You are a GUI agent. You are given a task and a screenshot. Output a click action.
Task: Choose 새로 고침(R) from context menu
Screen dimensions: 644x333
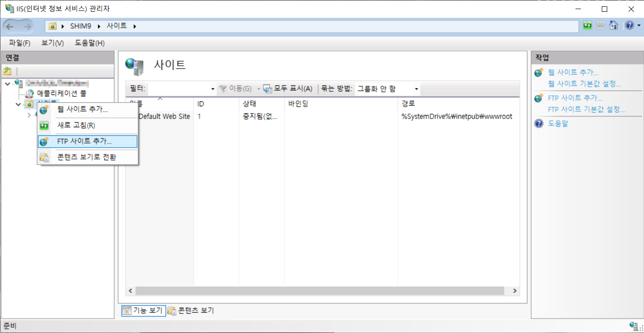click(x=76, y=125)
